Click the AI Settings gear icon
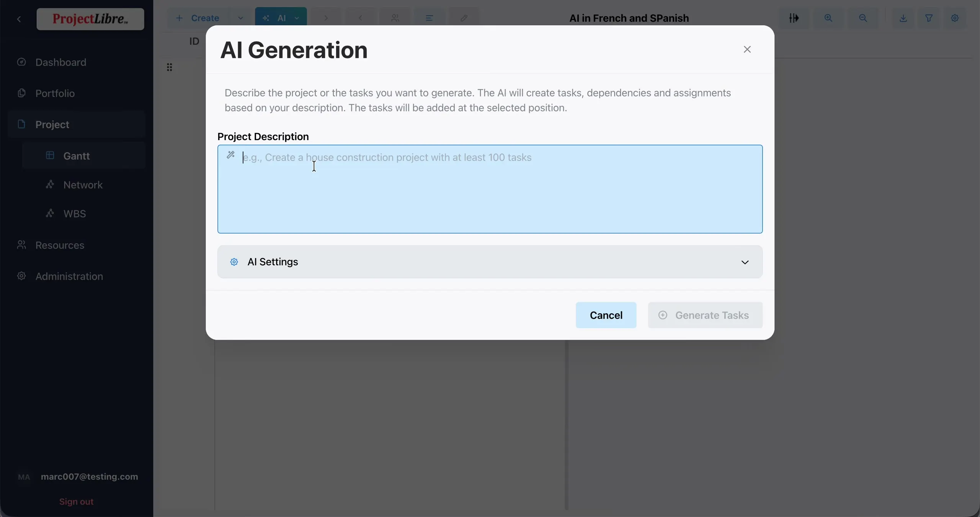 [x=234, y=262]
